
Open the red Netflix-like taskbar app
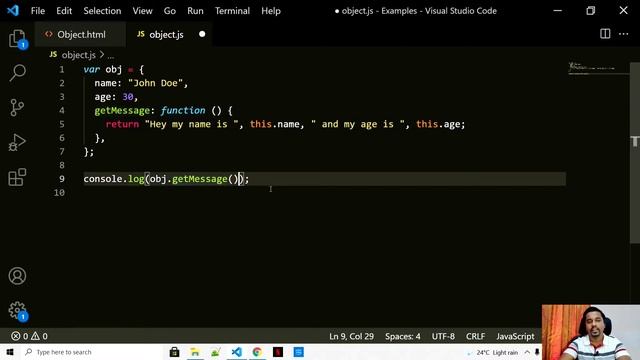(278, 352)
